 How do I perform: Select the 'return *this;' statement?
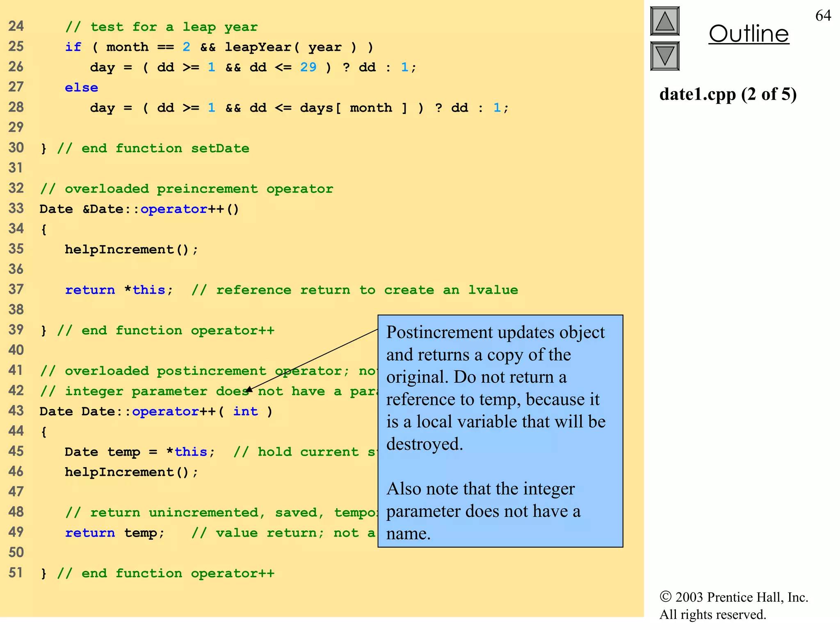coord(119,290)
